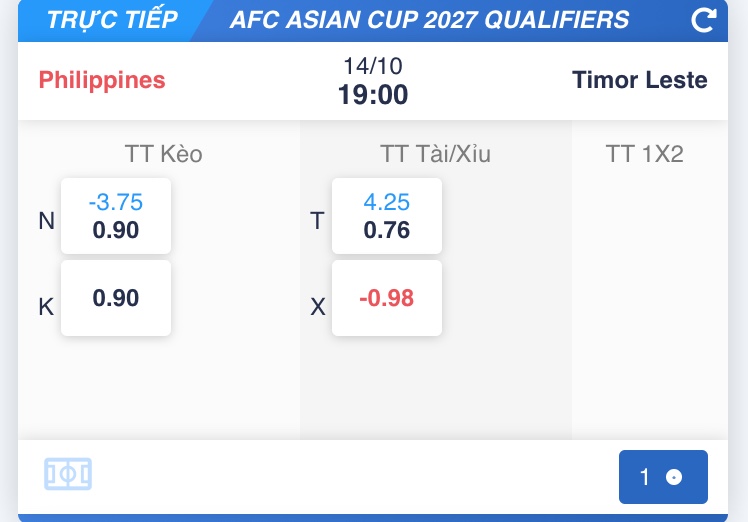Click the X row label for Xỉu
The height and width of the screenshot is (522, 748).
pyautogui.click(x=318, y=307)
